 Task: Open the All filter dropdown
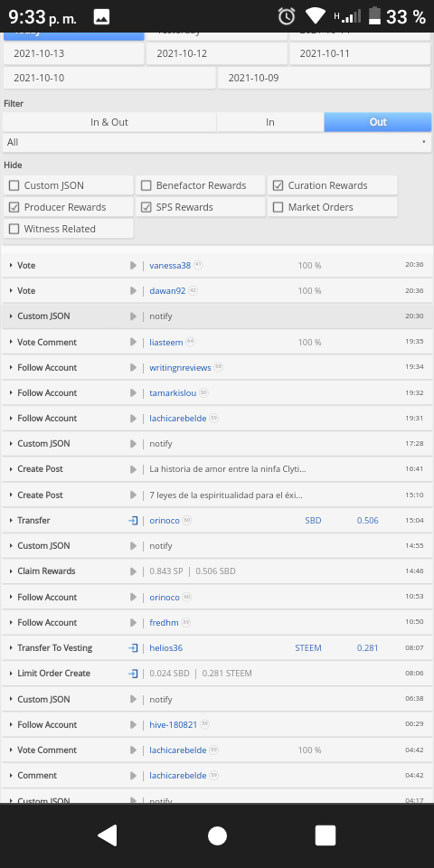(217, 142)
